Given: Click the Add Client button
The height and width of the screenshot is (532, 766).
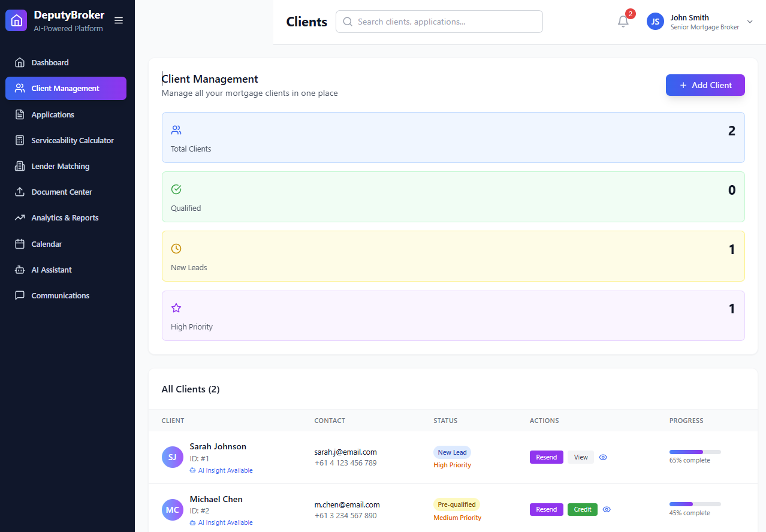Looking at the screenshot, I should pos(705,85).
